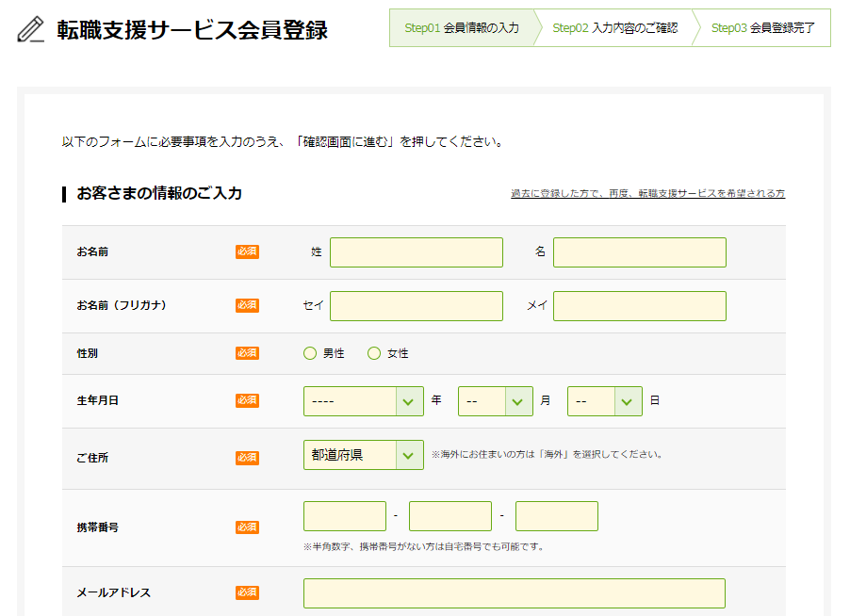850x616 pixels.
Task: Click the 性別 field label
Action: click(x=88, y=353)
